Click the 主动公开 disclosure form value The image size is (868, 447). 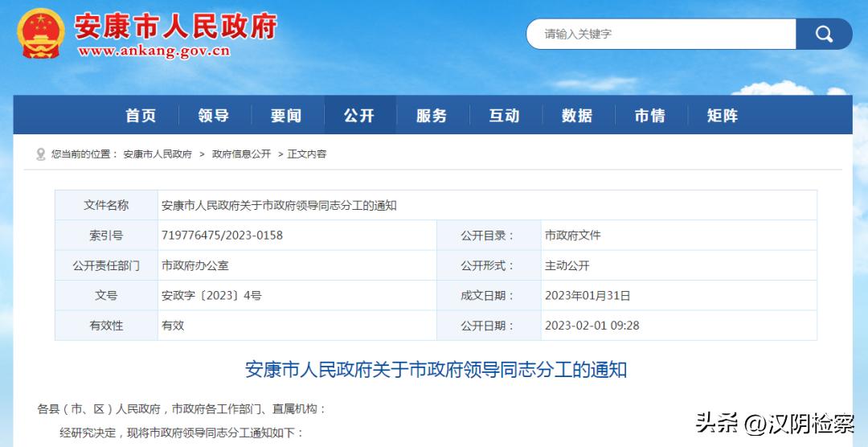567,265
